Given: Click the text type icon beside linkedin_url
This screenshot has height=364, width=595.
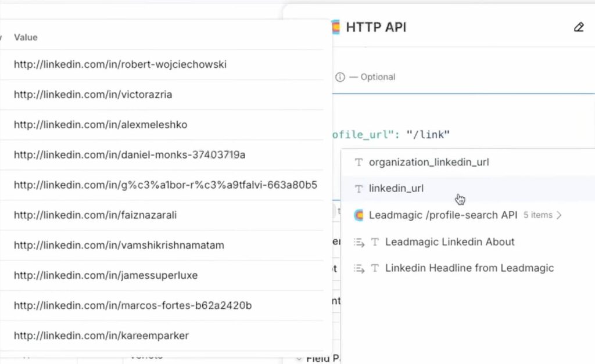Looking at the screenshot, I should (x=359, y=189).
